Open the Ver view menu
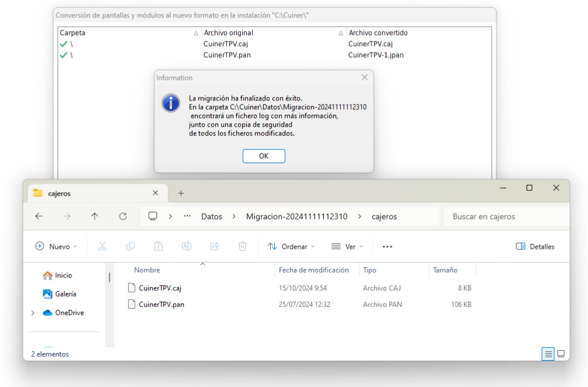 point(347,246)
